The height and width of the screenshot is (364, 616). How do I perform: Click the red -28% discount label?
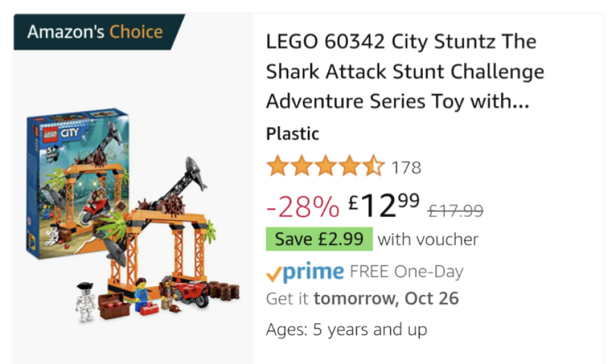303,208
